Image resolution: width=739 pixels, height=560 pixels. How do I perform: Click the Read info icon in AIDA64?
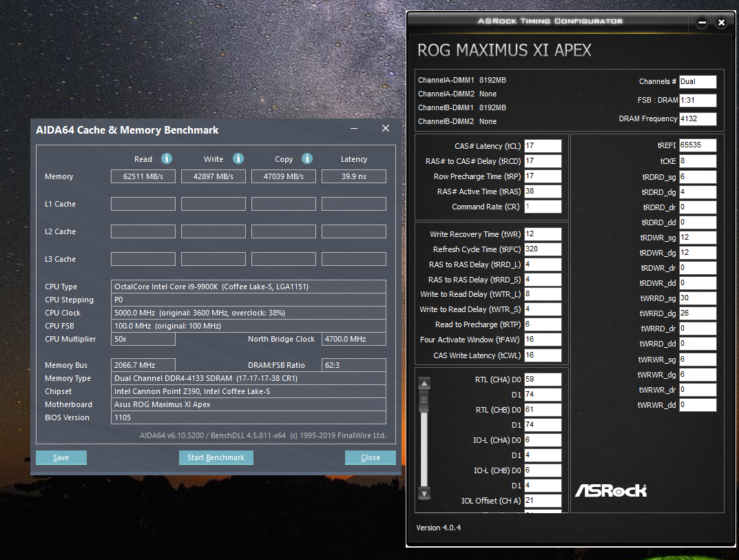[x=167, y=158]
